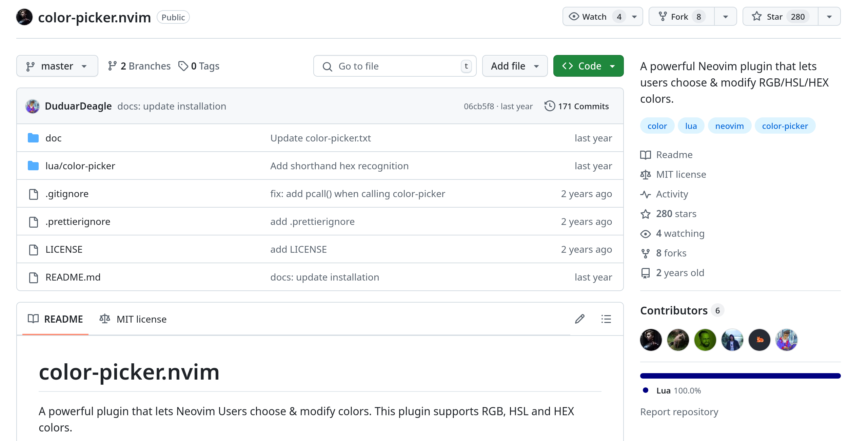Viewport: 868px width, 441px height.
Task: Star the repository
Action: click(781, 17)
